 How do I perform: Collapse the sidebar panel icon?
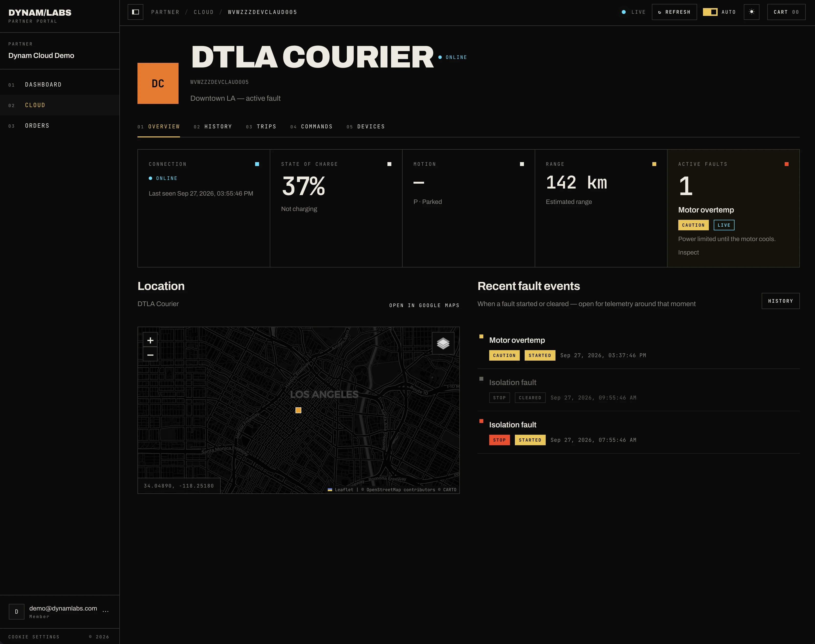pos(136,12)
